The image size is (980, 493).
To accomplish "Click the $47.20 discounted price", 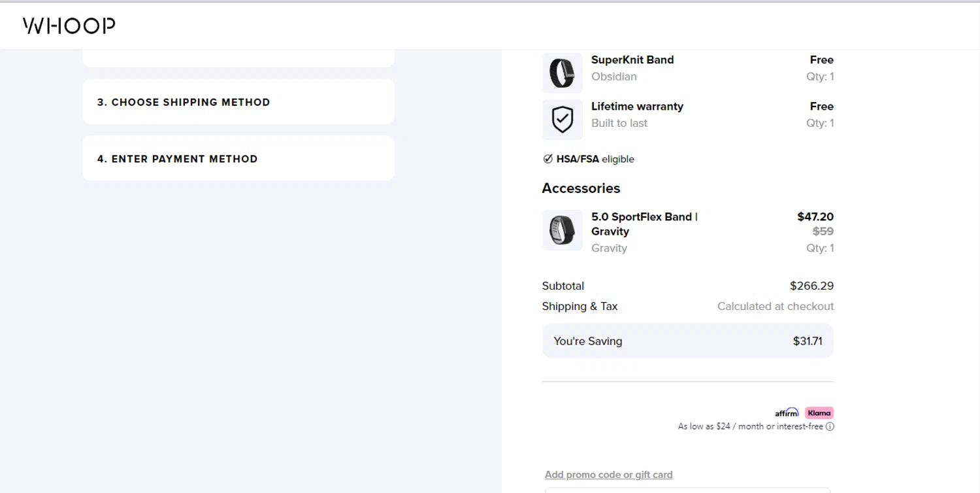I will [815, 216].
